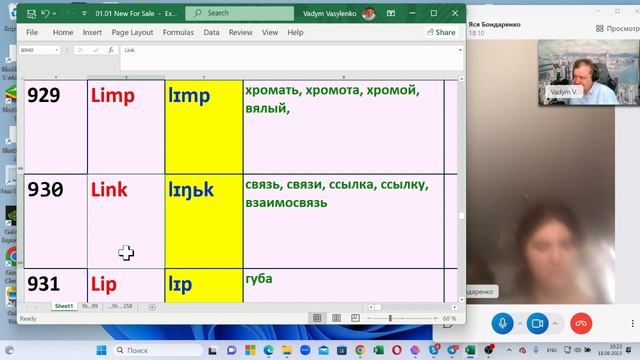Select cell with number 931
This screenshot has width=640, height=360.
56,286
